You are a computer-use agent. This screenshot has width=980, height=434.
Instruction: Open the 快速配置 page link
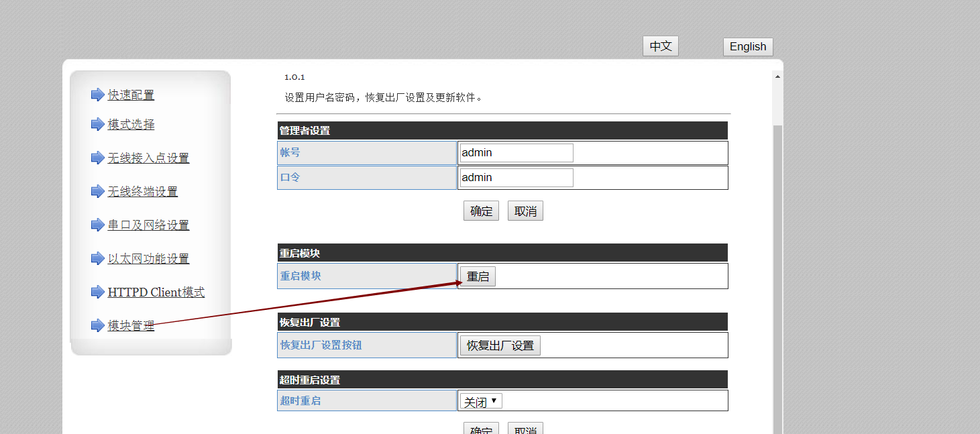(131, 95)
